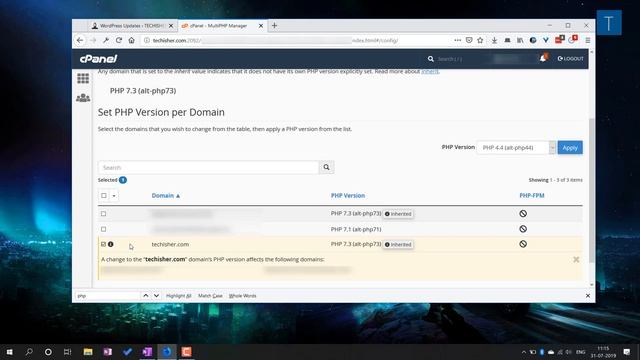Bookmark this page with star icon

480,40
